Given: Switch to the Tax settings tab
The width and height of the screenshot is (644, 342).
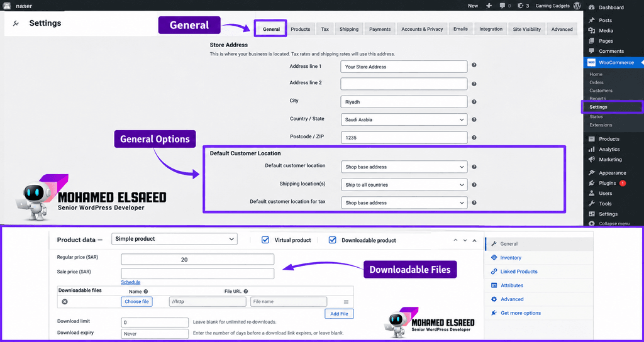Looking at the screenshot, I should click(x=325, y=29).
